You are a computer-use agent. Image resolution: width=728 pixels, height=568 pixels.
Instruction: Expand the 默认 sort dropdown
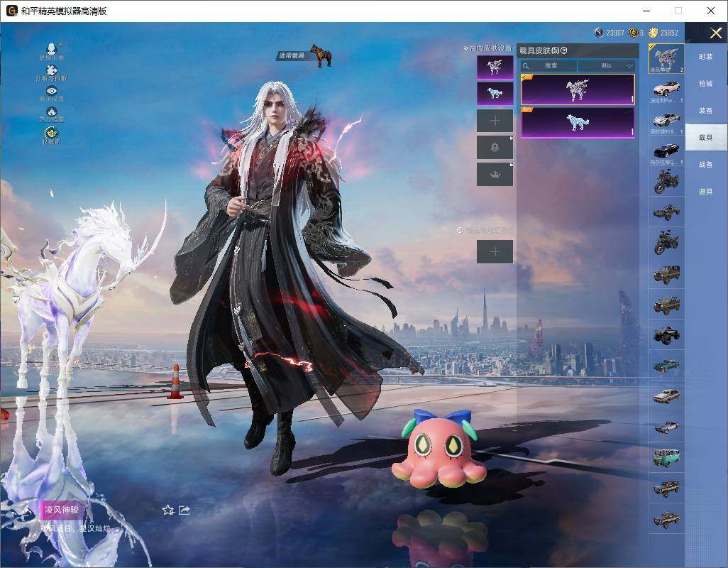pos(607,66)
